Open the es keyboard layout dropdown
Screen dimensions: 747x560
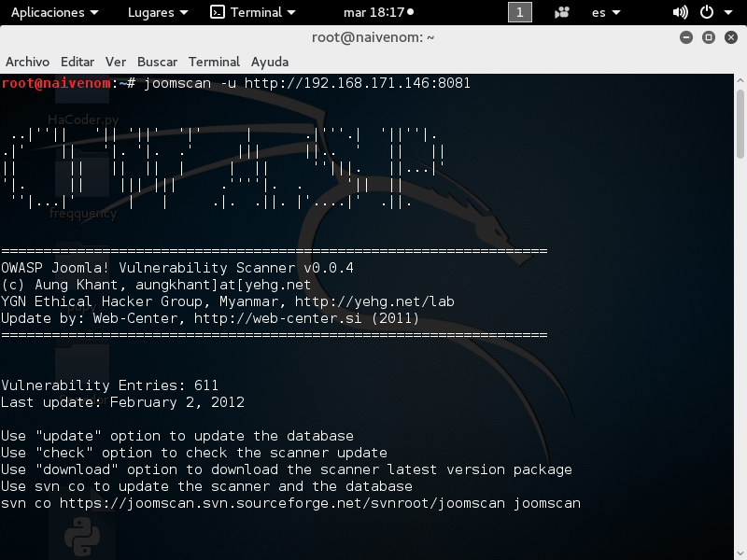(x=606, y=12)
